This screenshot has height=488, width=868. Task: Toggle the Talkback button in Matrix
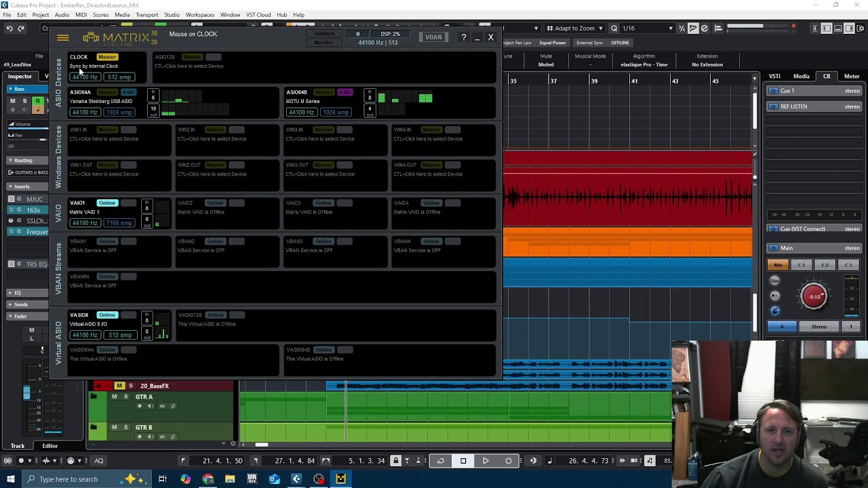[x=323, y=34]
